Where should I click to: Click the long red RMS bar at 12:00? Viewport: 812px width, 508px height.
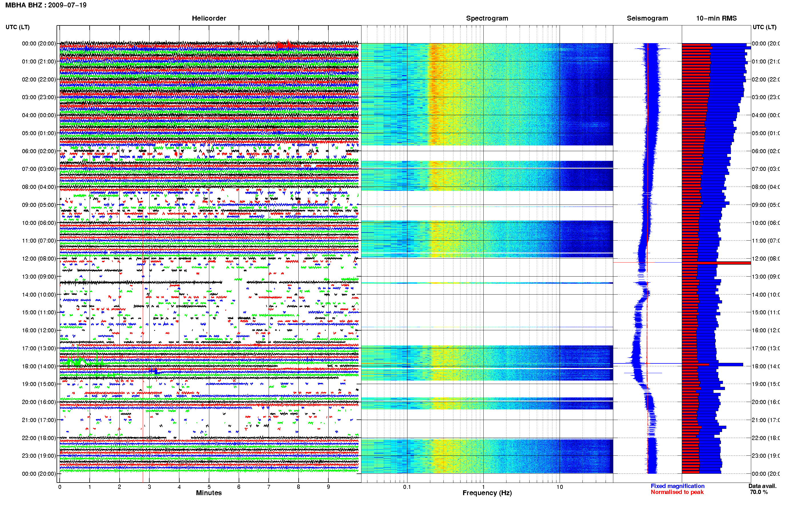pyautogui.click(x=716, y=263)
